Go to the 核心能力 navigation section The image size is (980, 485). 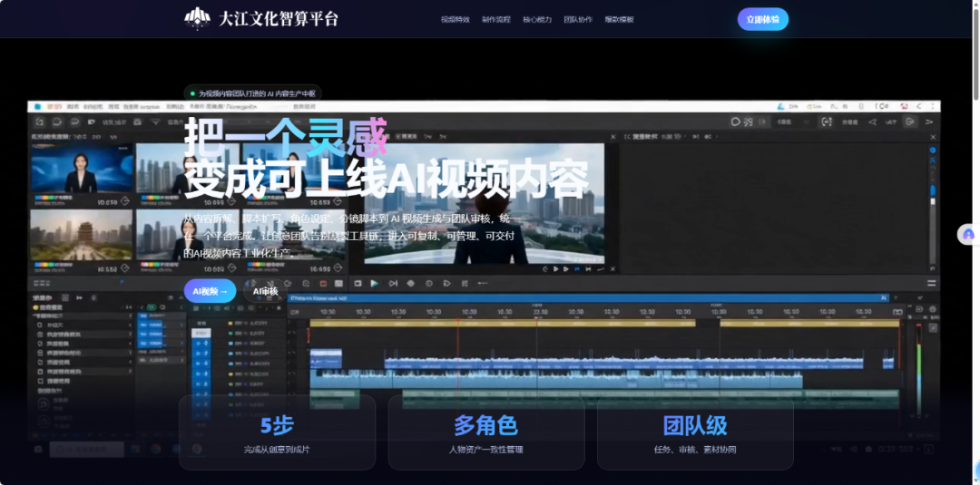click(537, 19)
